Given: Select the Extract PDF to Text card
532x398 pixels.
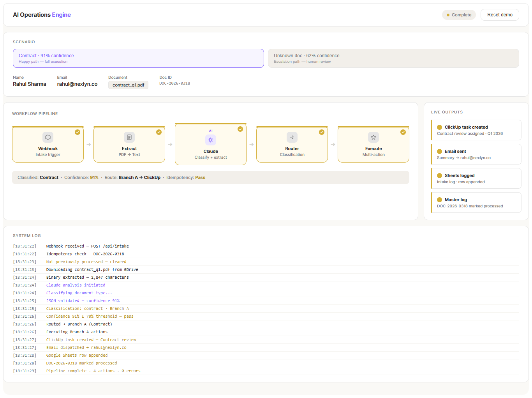Looking at the screenshot, I should click(129, 144).
